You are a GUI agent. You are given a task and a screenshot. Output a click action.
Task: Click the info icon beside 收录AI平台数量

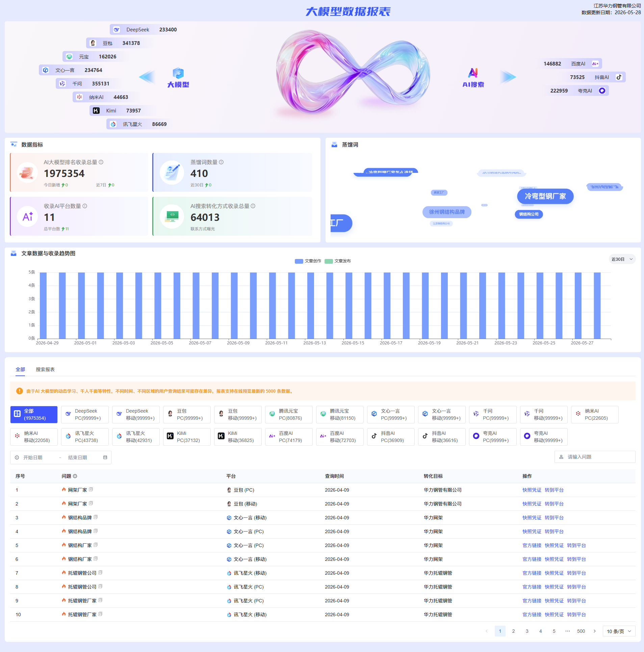coord(85,206)
